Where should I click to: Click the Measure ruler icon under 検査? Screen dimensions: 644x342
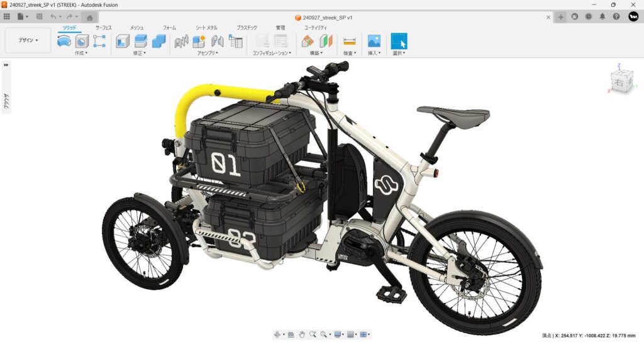[350, 41]
